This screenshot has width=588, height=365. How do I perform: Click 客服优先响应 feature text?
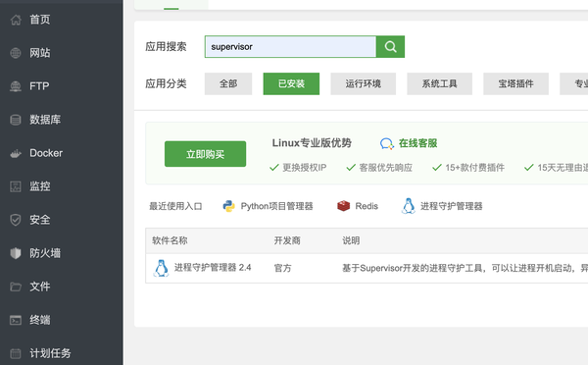[x=385, y=168]
